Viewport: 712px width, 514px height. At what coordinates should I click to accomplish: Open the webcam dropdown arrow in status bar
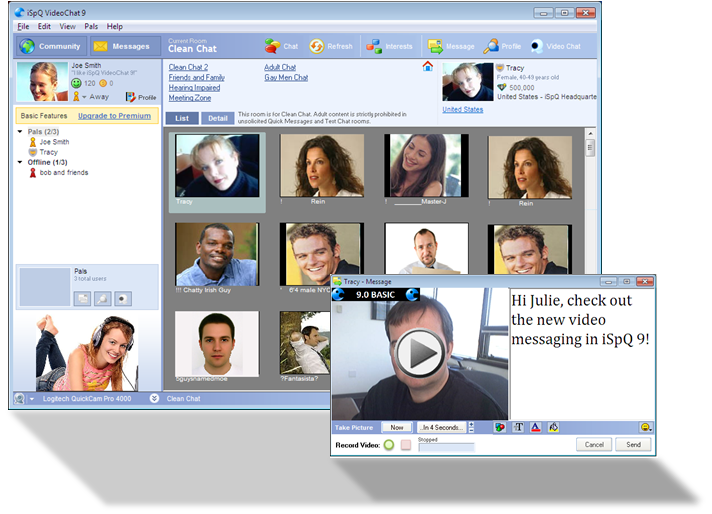pyautogui.click(x=32, y=399)
